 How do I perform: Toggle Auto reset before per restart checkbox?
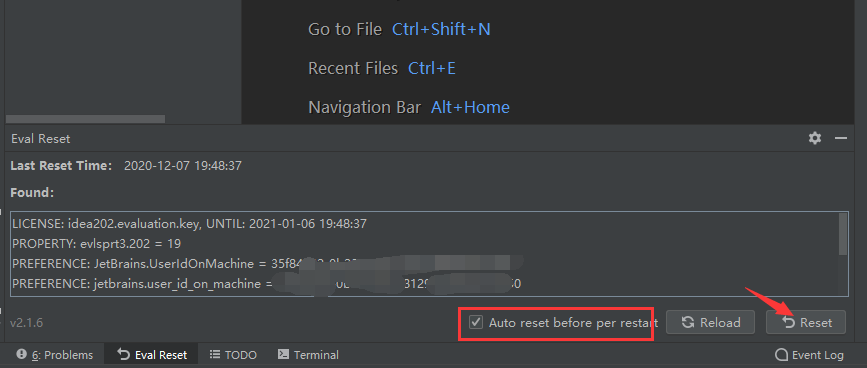click(476, 322)
